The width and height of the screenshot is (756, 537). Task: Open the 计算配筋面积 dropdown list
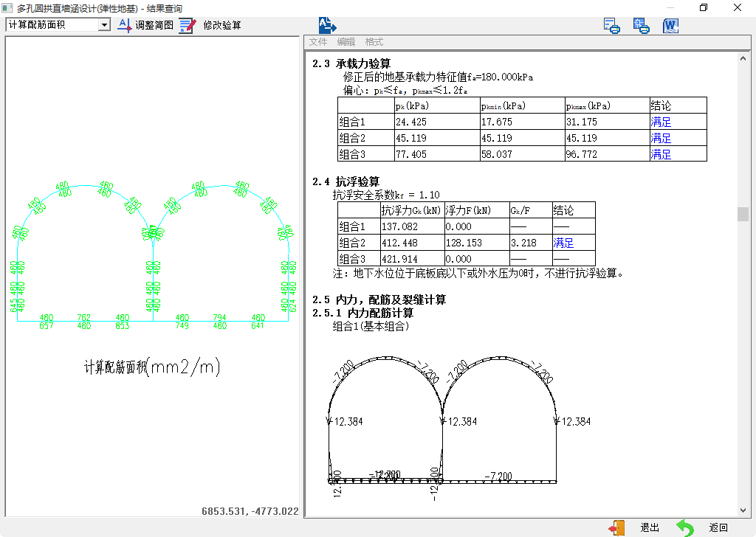(104, 24)
